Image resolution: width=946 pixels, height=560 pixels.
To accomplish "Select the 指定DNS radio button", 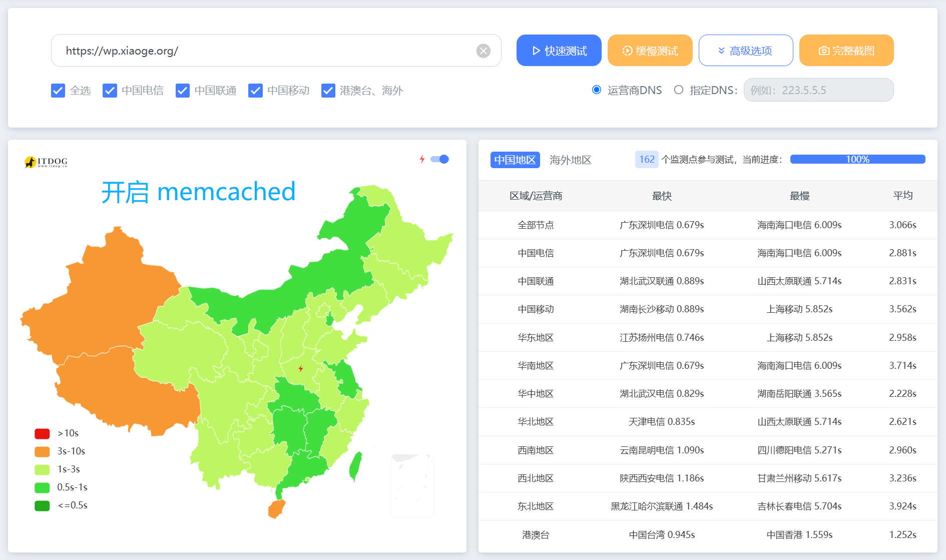I will 679,90.
